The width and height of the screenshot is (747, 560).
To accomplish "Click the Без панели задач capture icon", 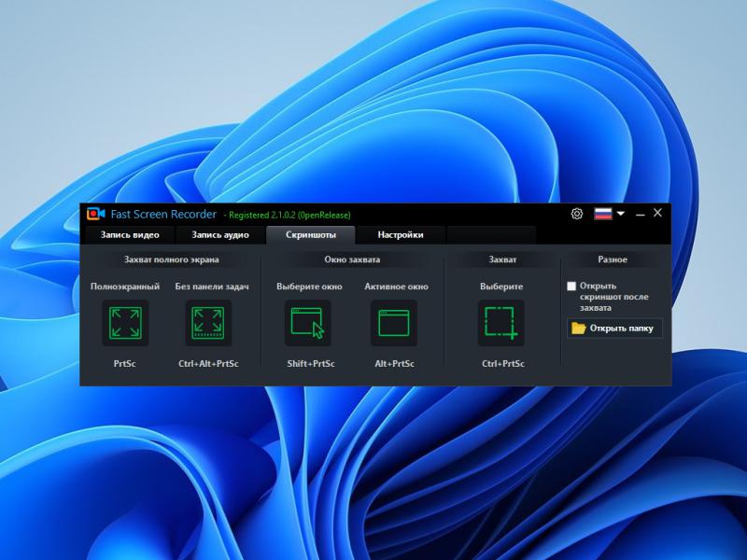I will pos(208,323).
